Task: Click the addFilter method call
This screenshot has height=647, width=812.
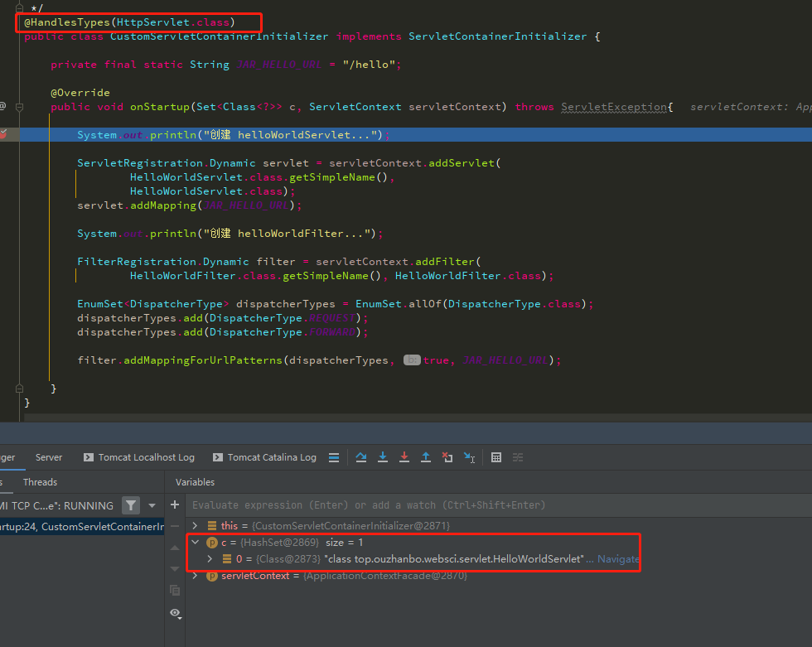Action: [x=444, y=262]
